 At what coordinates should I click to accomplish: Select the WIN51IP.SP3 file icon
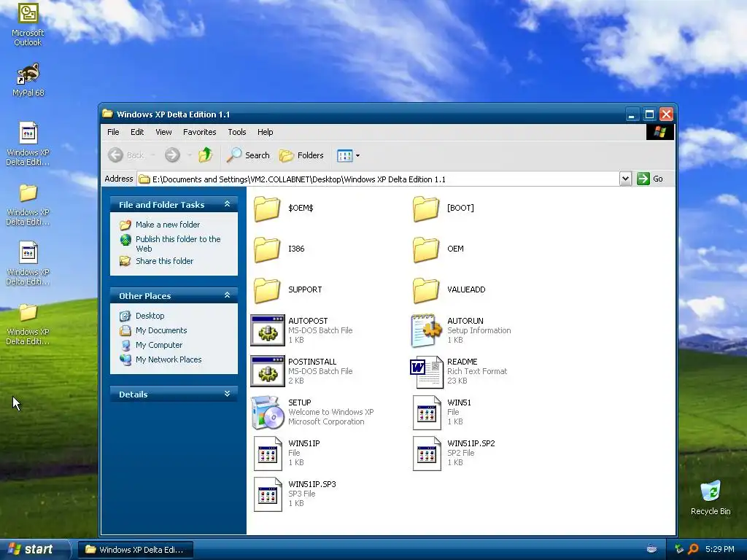[x=268, y=494]
